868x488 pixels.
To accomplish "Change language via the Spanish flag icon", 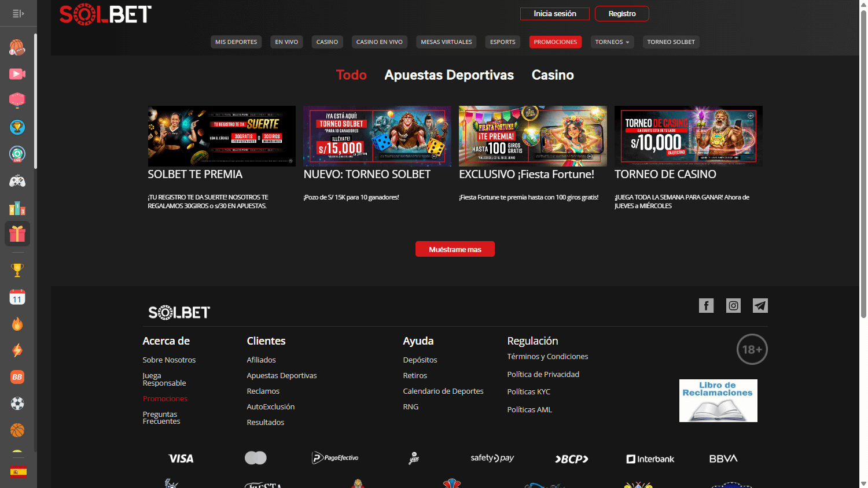I will (19, 472).
